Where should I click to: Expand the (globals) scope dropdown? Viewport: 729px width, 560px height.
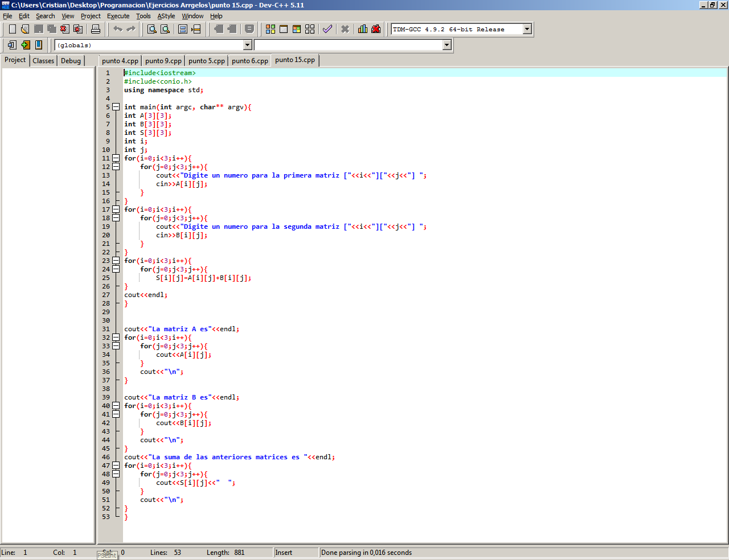[x=247, y=45]
